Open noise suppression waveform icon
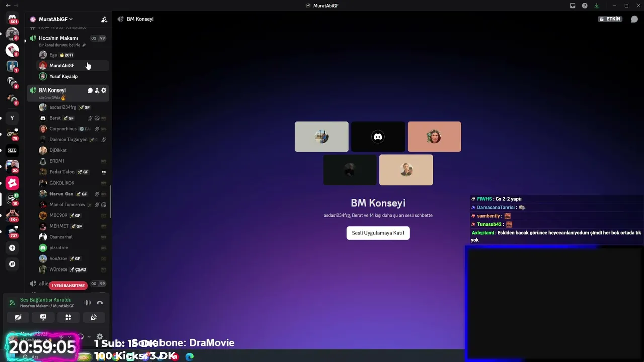 pos(88,303)
